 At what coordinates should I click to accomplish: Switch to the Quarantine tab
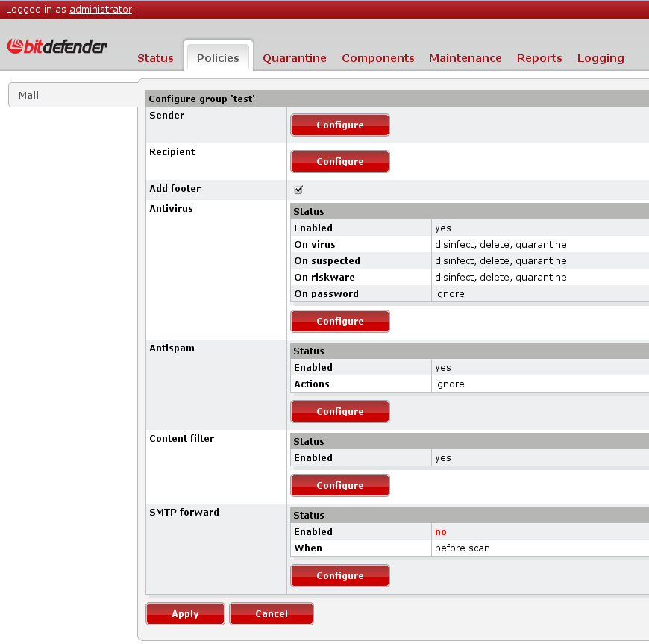(295, 58)
